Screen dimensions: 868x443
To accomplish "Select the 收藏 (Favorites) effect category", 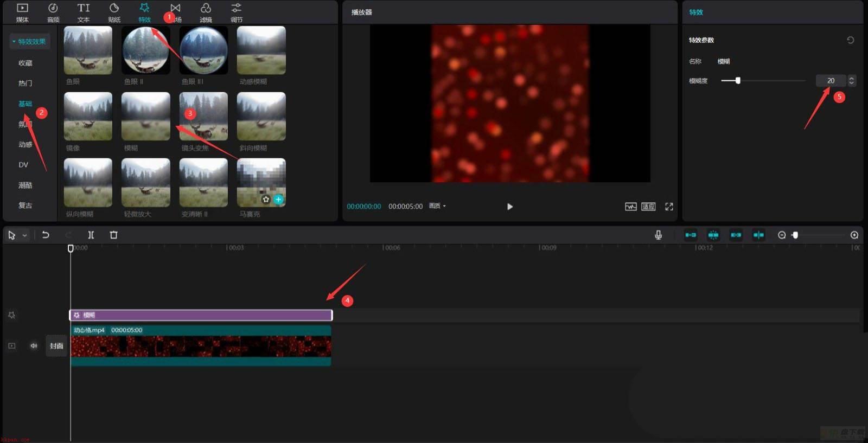I will tap(25, 63).
